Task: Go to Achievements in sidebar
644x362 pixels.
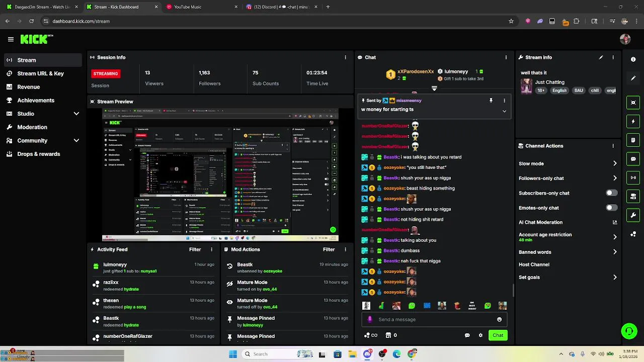Action: pyautogui.click(x=43, y=100)
